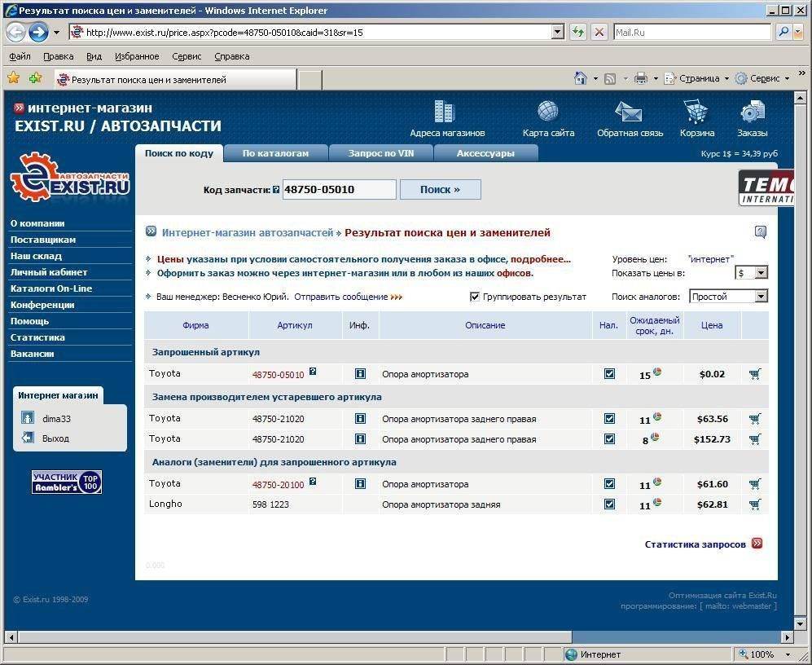Image resolution: width=812 pixels, height=665 pixels.
Task: Click pie chart icon in $0.02 row
Action: (x=657, y=372)
